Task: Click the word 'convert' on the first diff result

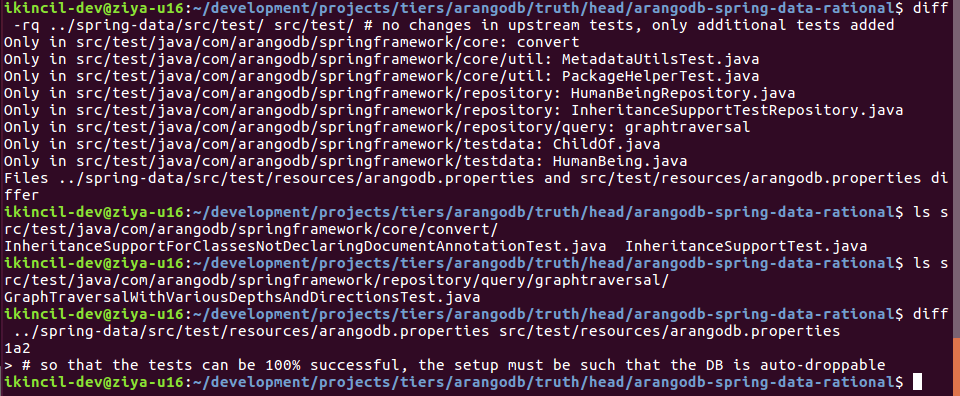Action: 548,42
